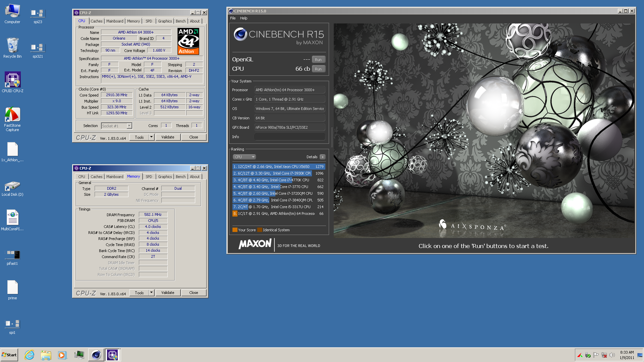The width and height of the screenshot is (644, 362).
Task: Switch to CPU tab in bottom CPU-Z
Action: point(82,177)
